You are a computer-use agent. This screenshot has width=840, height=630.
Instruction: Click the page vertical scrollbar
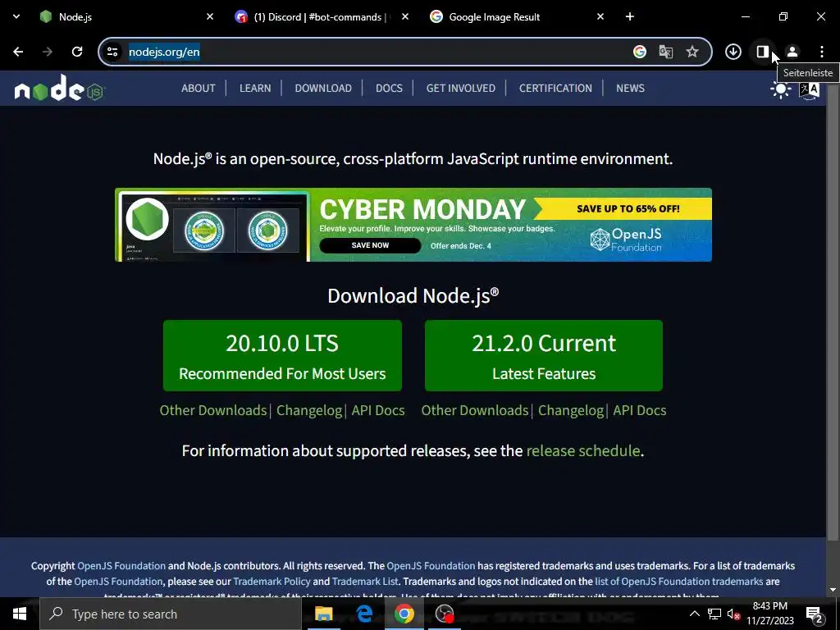(833, 311)
